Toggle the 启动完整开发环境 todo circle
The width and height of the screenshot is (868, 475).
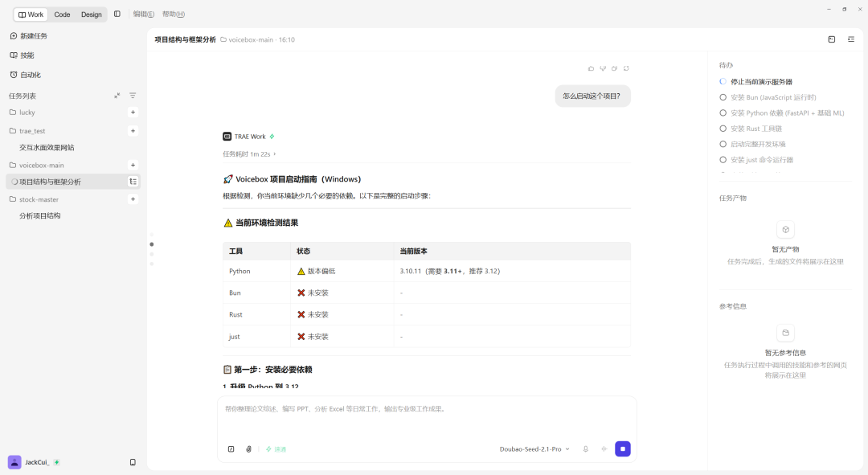click(723, 144)
